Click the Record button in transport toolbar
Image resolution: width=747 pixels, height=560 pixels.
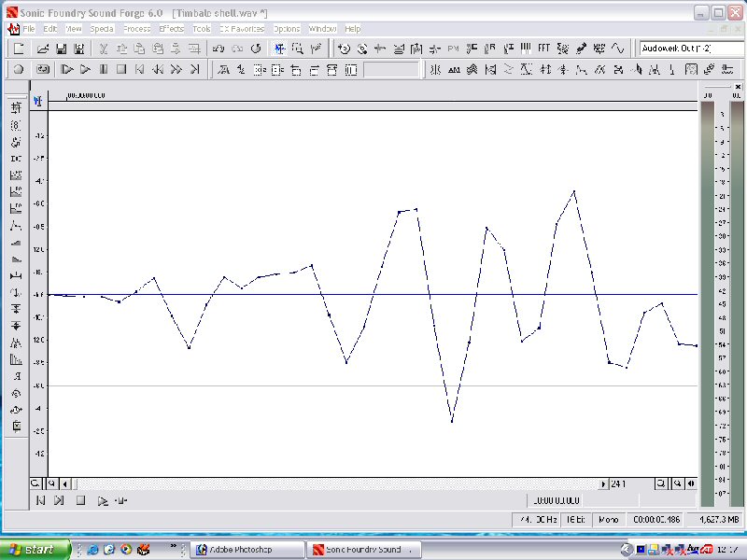[x=19, y=69]
